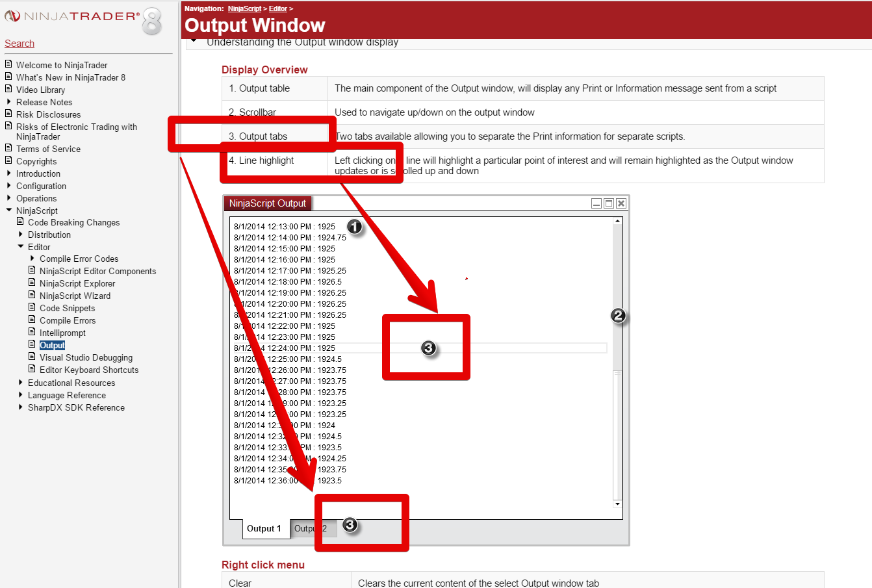
Task: Click the description starting 'The main component of the Output window'
Action: pos(556,88)
